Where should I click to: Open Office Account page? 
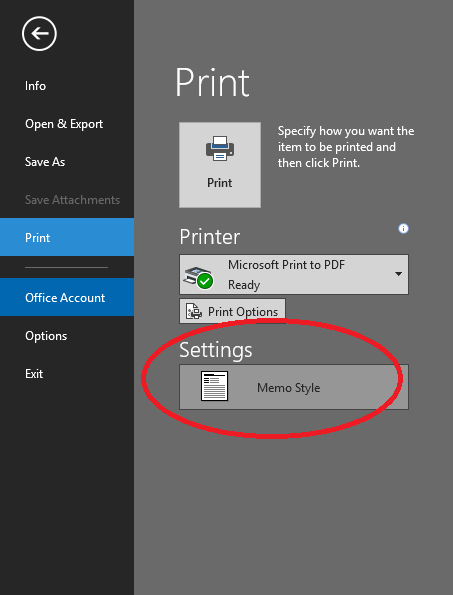tap(67, 298)
